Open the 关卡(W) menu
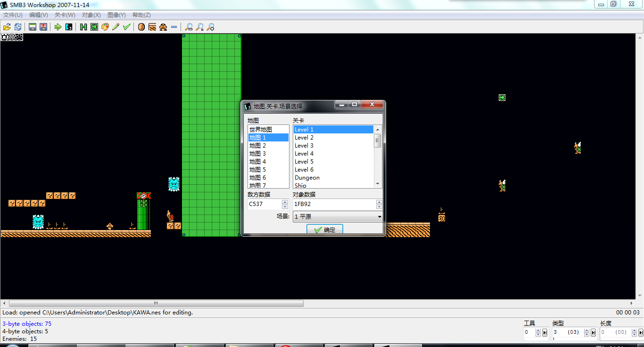 click(x=65, y=15)
